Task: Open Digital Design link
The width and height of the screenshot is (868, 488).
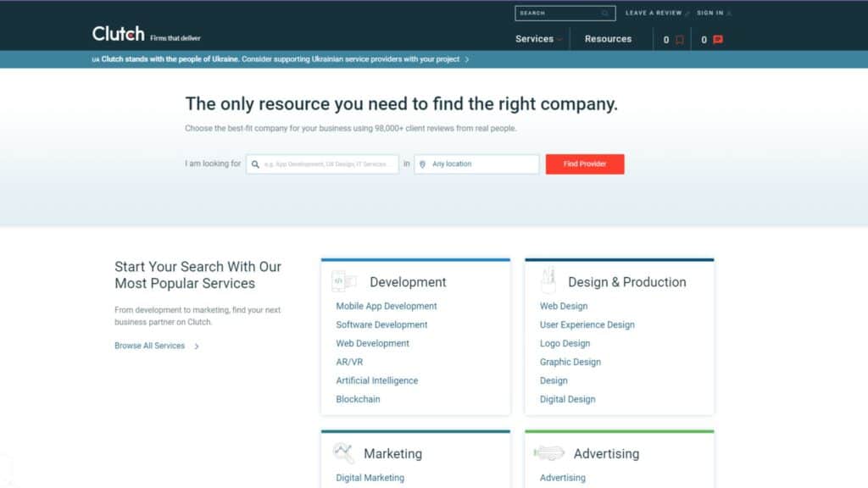Action: pos(567,400)
